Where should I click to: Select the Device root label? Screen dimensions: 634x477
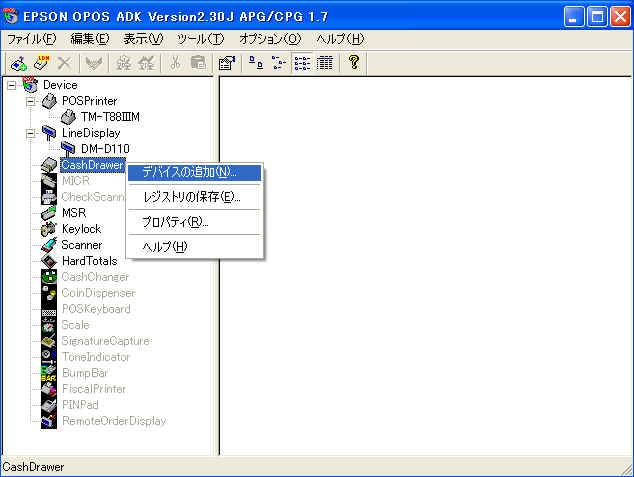click(60, 85)
